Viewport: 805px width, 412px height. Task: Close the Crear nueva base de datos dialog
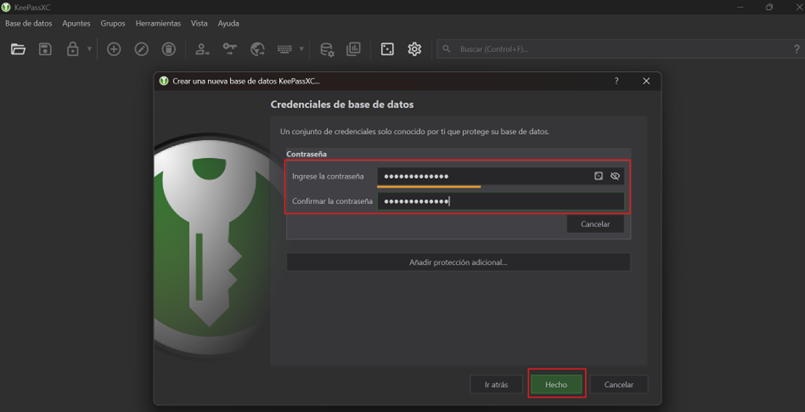coord(646,81)
